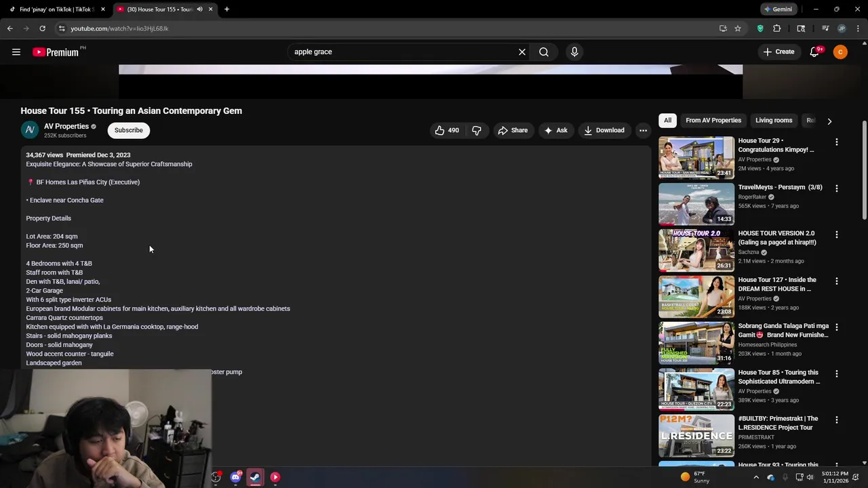Open Discord from the taskbar

[235, 477]
